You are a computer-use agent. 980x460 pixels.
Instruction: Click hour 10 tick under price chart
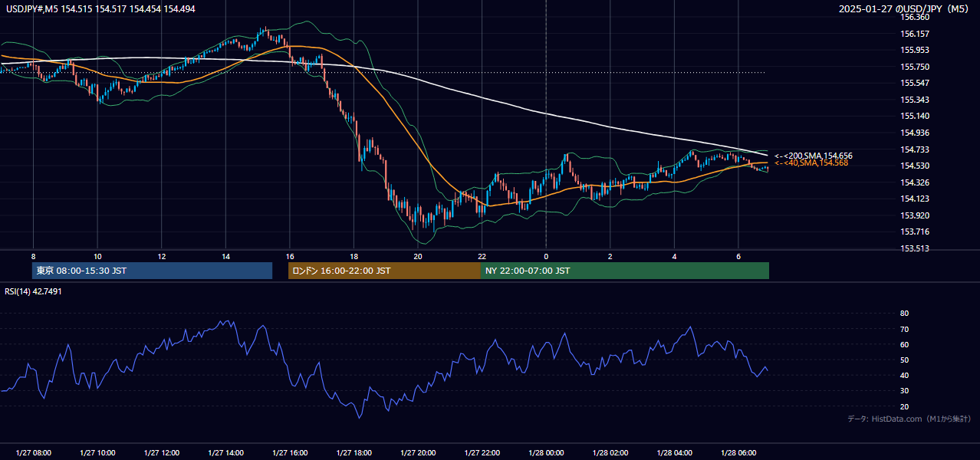point(97,256)
